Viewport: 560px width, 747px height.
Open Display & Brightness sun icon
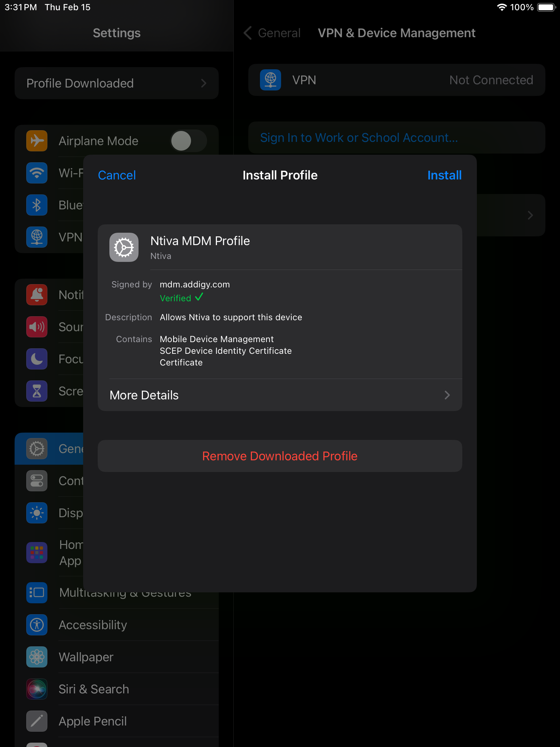[x=37, y=513]
